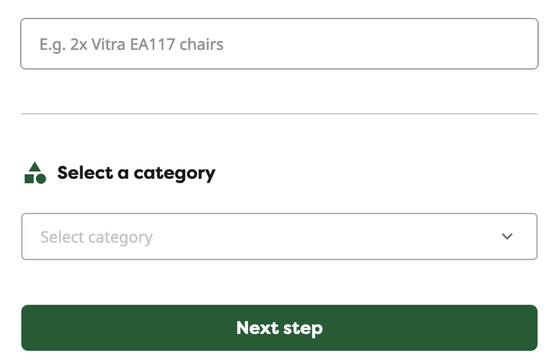
Task: Click the Next step button
Action: (279, 328)
